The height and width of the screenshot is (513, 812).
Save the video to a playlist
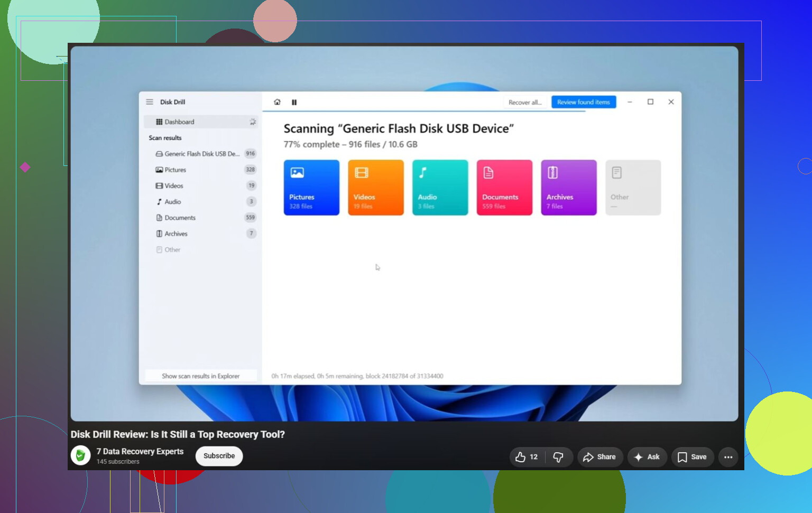coord(693,457)
